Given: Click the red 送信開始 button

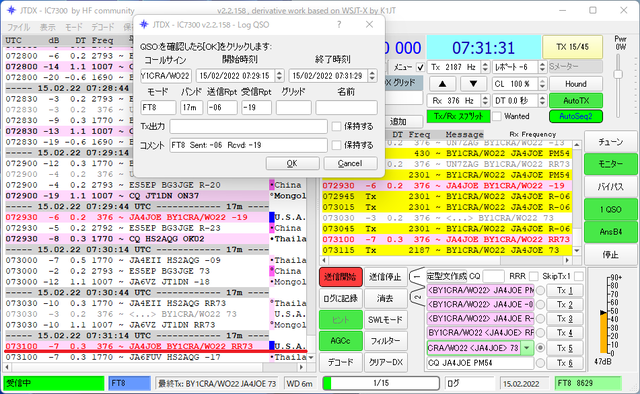Looking at the screenshot, I should [340, 277].
